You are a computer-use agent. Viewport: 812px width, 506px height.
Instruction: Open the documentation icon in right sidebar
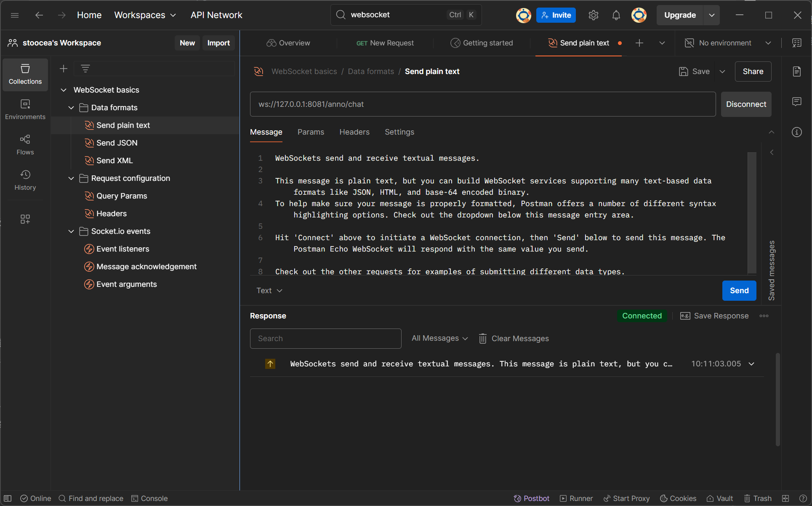797,72
